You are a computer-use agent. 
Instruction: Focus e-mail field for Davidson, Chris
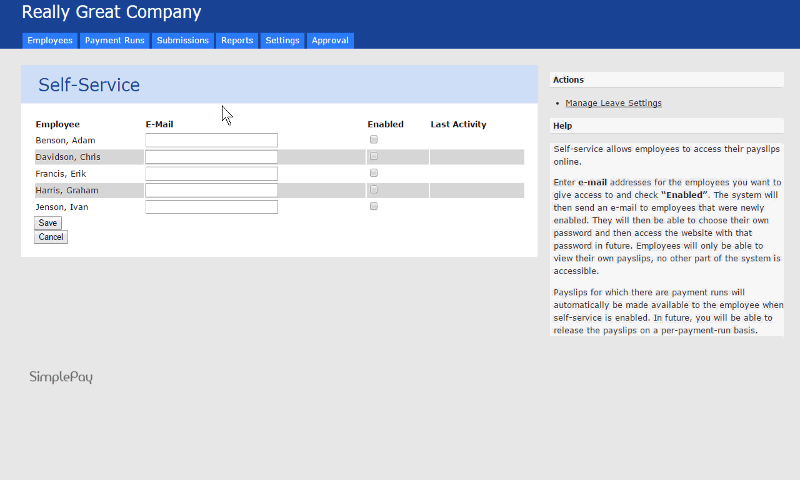pos(211,157)
